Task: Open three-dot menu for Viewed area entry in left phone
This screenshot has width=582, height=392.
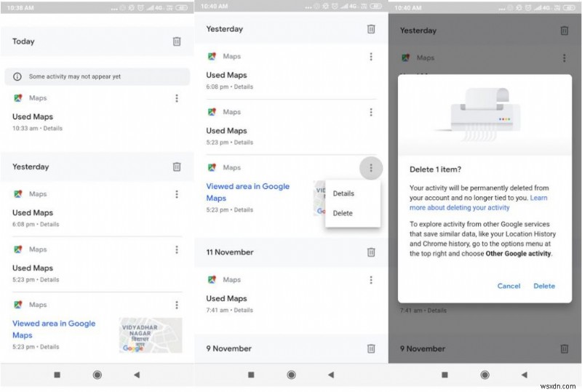Action: [x=177, y=305]
